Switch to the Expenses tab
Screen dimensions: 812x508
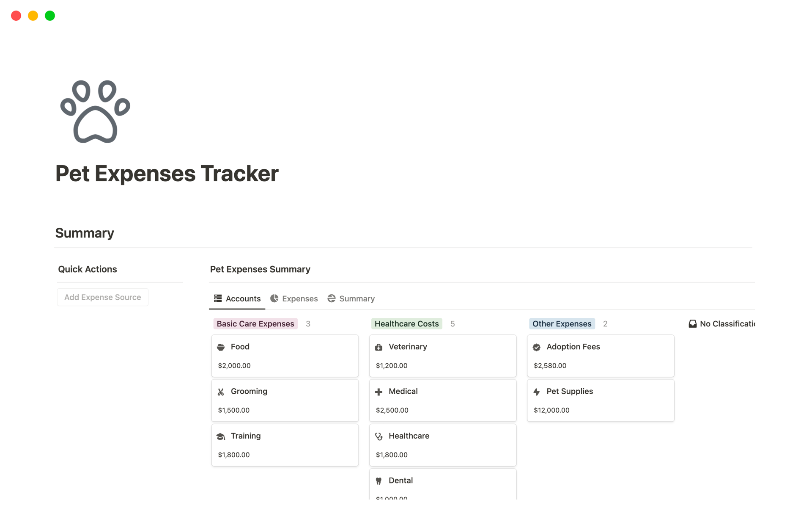click(x=294, y=298)
